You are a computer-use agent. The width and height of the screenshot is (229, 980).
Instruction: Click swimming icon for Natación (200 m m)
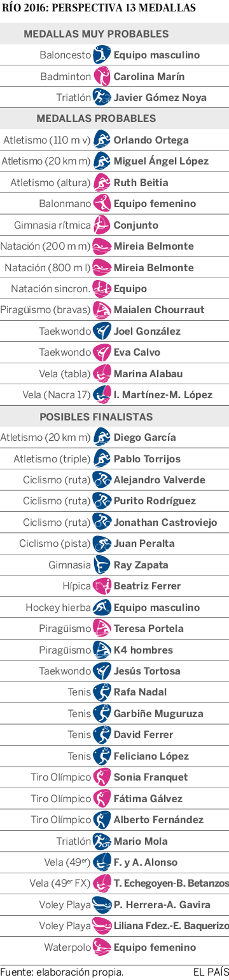(102, 246)
